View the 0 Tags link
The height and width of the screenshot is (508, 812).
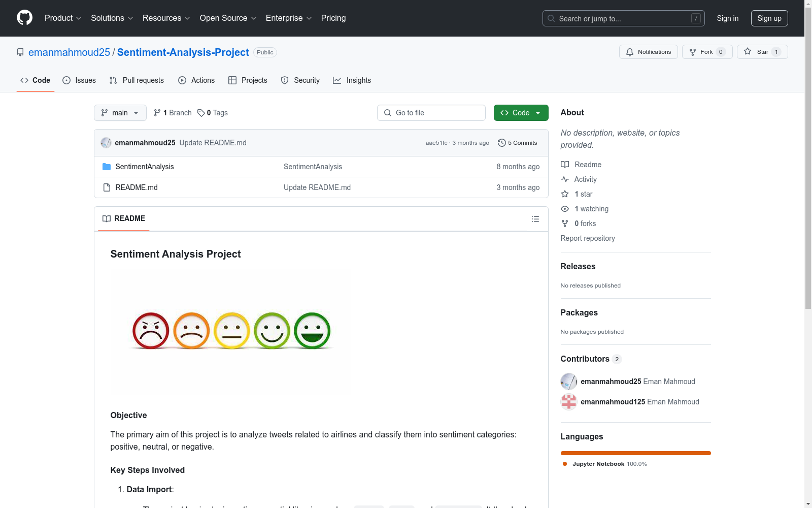213,113
